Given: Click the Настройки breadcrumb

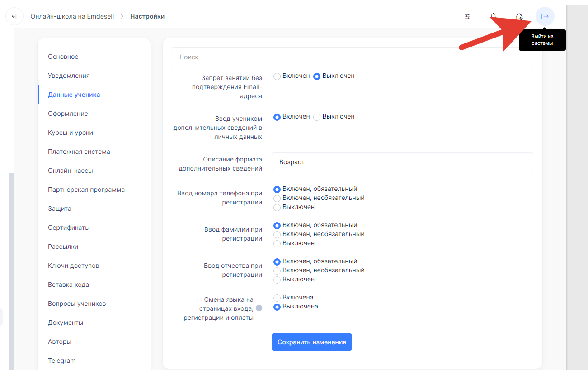Looking at the screenshot, I should [x=147, y=16].
